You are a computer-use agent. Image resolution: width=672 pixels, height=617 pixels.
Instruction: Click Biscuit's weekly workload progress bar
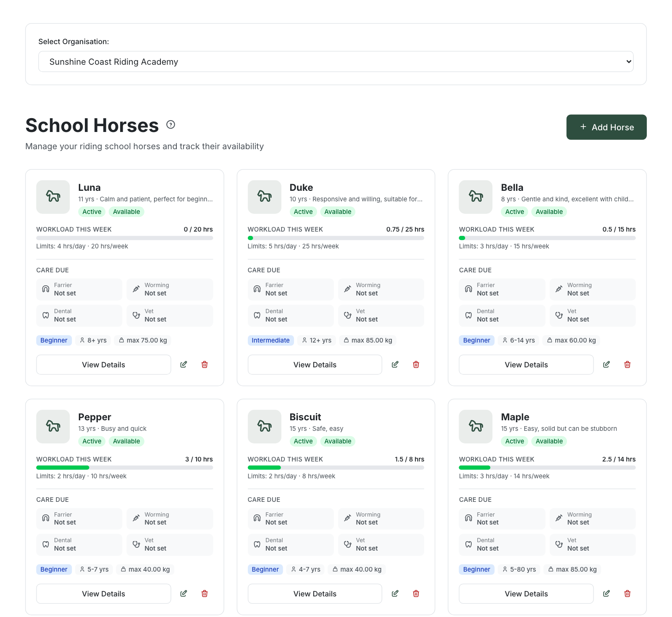click(336, 467)
